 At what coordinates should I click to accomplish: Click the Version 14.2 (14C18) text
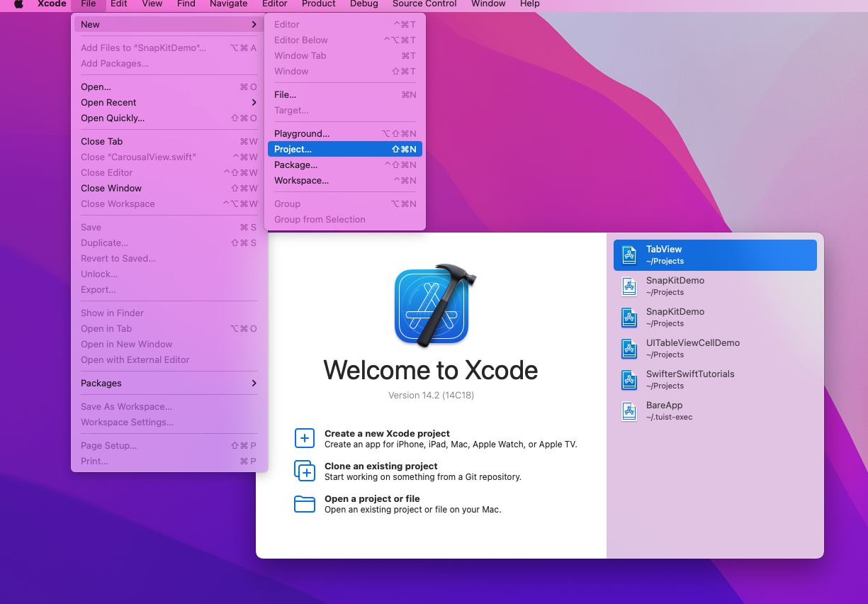tap(431, 395)
